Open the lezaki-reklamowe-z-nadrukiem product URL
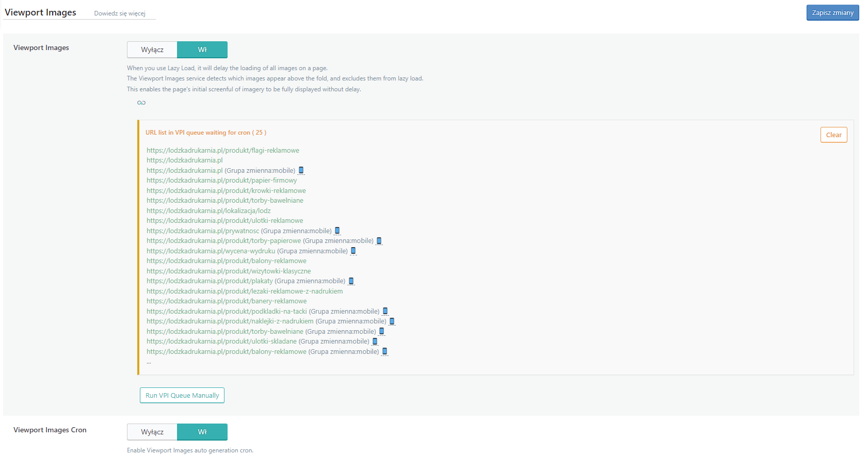The image size is (868, 471). (245, 291)
